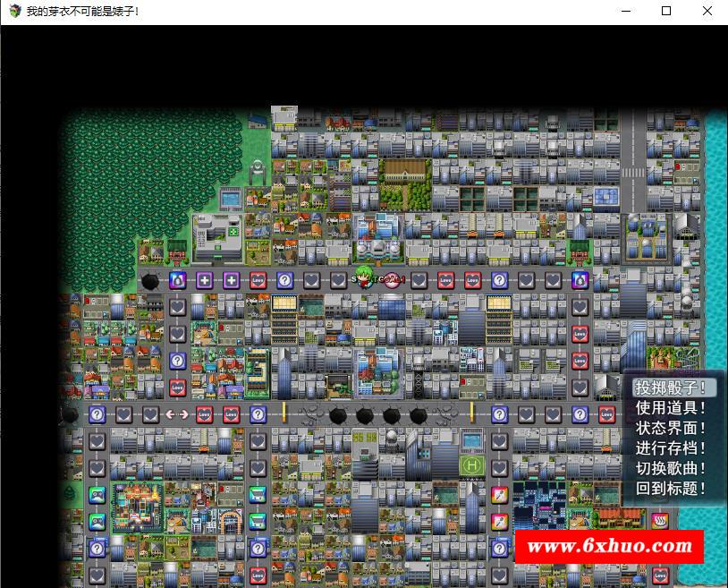Click the hot spring tile near the shore
This screenshot has width=728, height=588.
(660, 522)
